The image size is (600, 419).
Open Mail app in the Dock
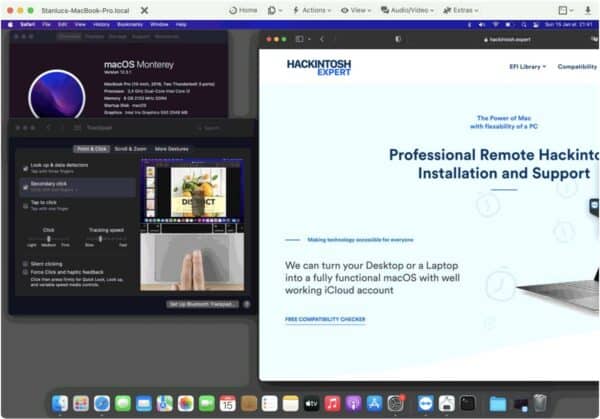click(x=144, y=403)
